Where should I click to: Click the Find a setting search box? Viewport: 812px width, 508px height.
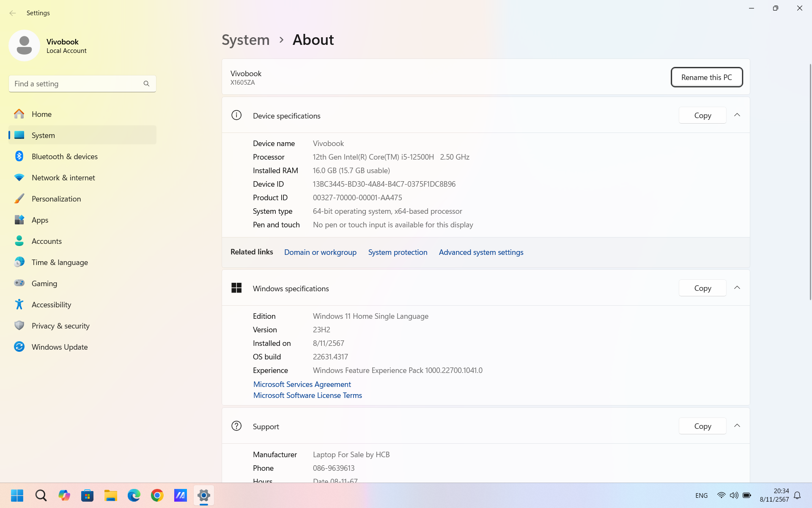(82, 84)
